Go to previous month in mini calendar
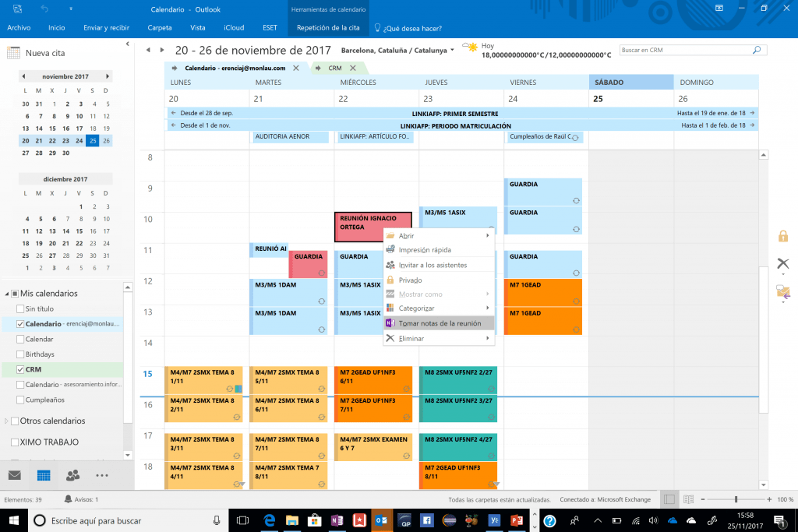The width and height of the screenshot is (798, 532). 23,76
